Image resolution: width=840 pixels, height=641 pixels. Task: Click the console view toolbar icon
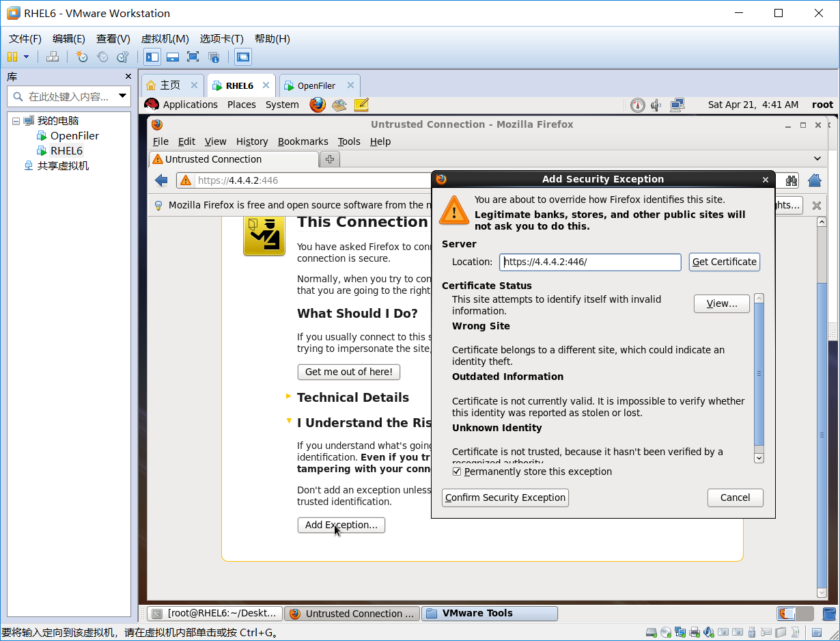pos(243,57)
